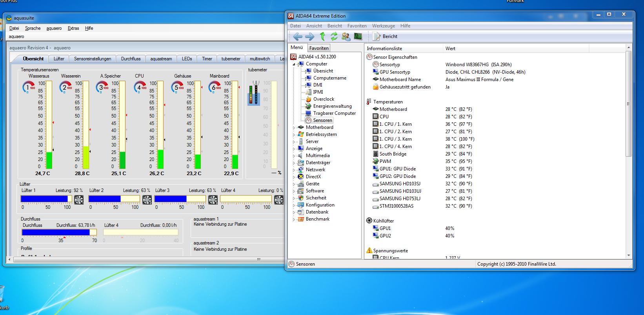Switch to the Sensoreinstellungen tab
This screenshot has height=315, width=644.
coord(93,59)
